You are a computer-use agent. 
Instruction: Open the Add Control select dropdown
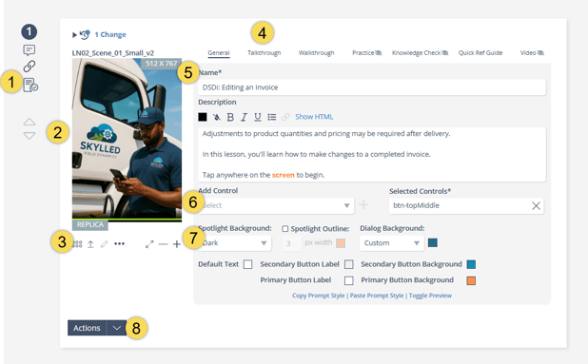[276, 205]
